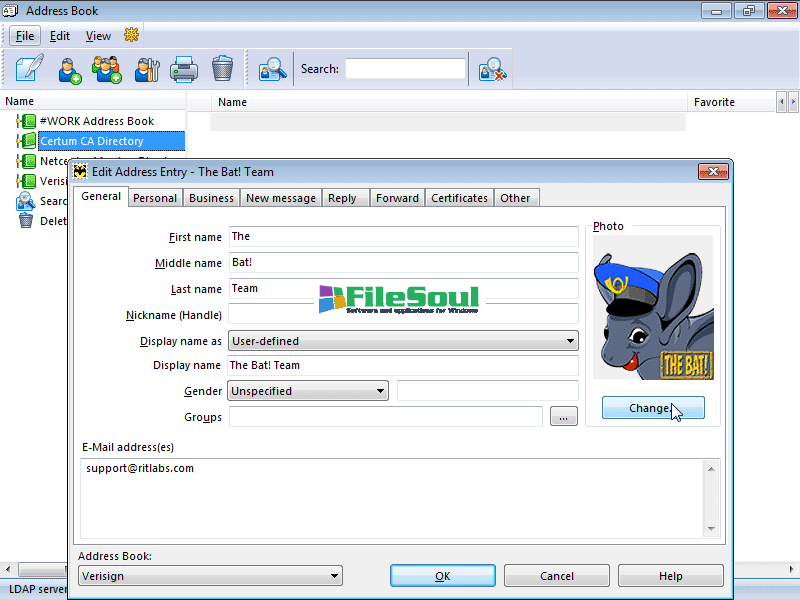Viewport: 800px width, 600px height.
Task: Click the new message quill icon
Action: tap(29, 69)
